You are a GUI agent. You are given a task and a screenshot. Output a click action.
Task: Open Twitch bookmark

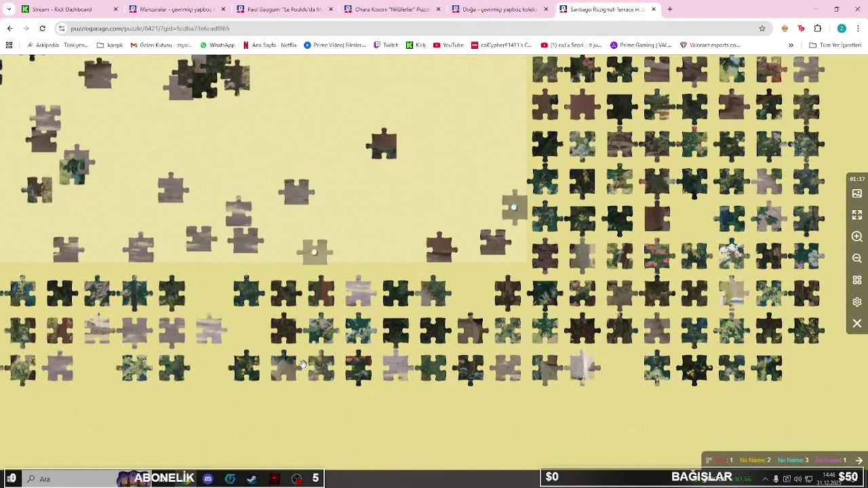coord(386,45)
